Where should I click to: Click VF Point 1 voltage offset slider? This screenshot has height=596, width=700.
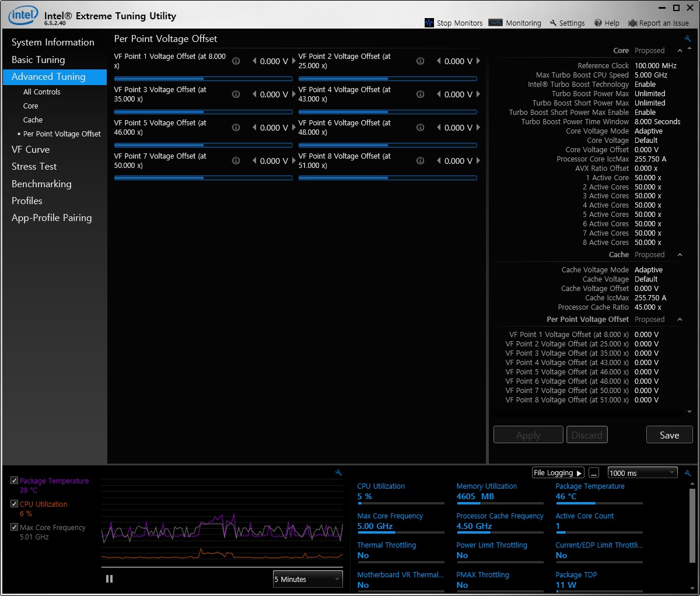point(203,78)
